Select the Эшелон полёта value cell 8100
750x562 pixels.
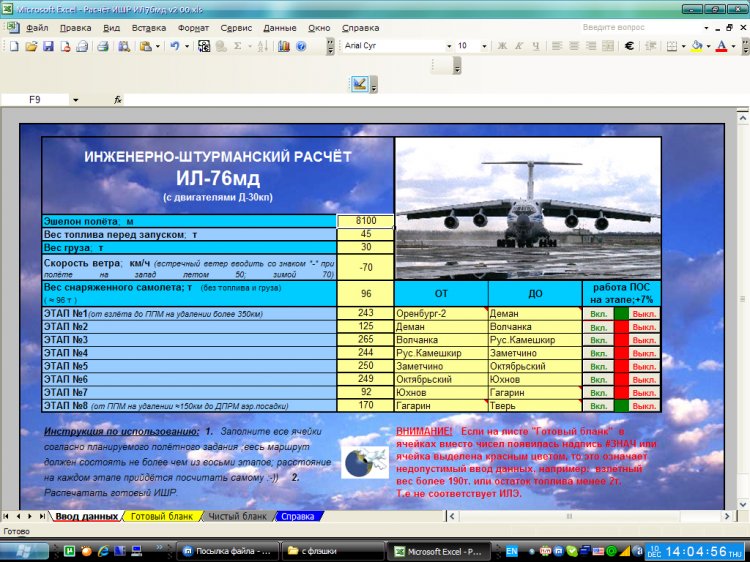coord(366,221)
